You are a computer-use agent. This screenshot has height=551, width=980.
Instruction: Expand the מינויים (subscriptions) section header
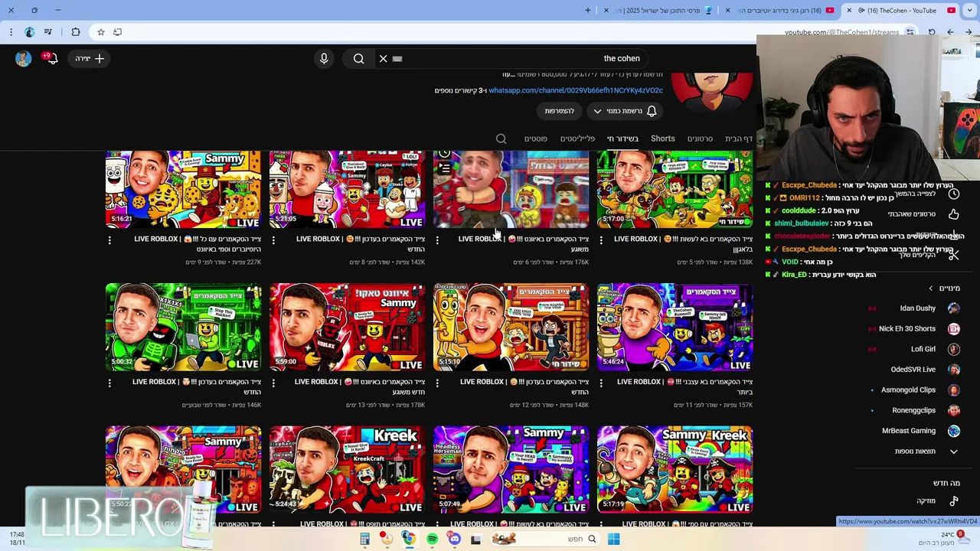[x=945, y=288]
